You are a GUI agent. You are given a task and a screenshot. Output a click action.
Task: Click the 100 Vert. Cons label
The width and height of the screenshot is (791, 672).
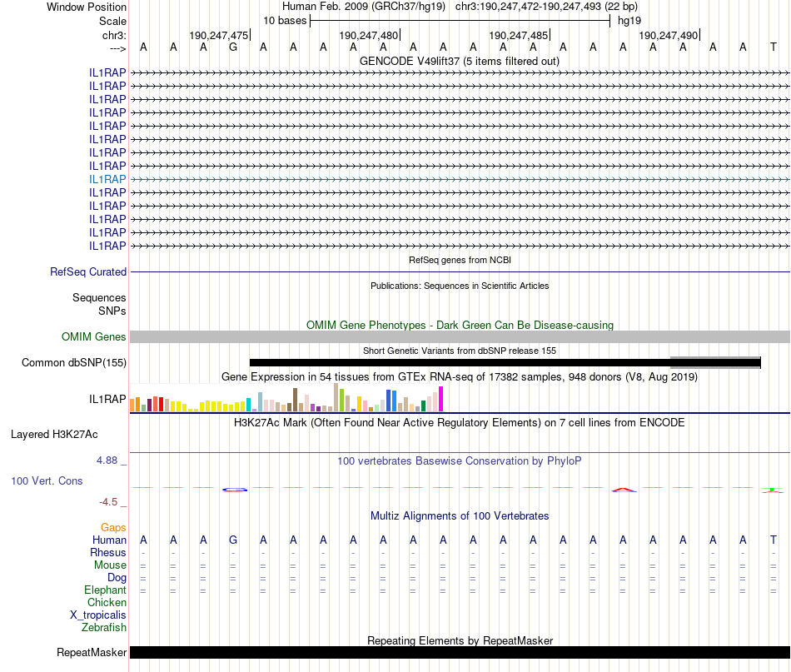tap(47, 480)
